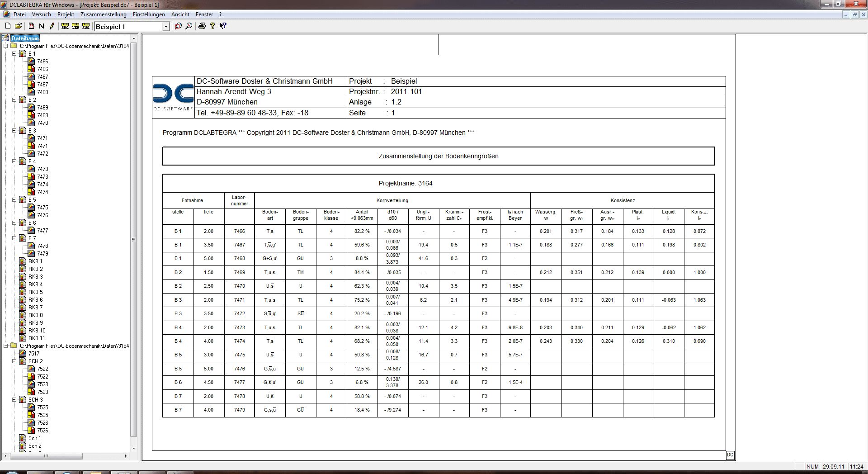Collapse the B 7 tree node
Viewport: 868px width, 474px height.
14,238
